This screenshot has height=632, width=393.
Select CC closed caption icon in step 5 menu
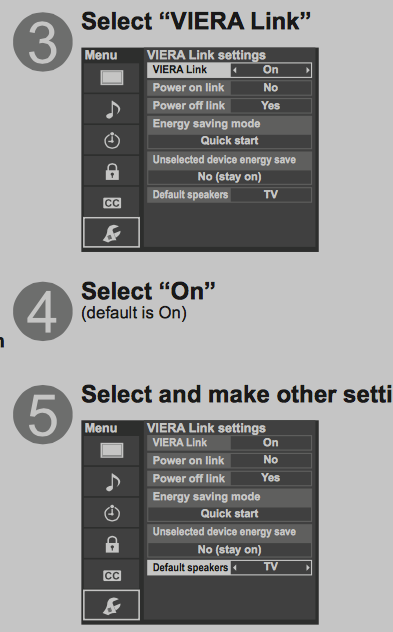(112, 576)
